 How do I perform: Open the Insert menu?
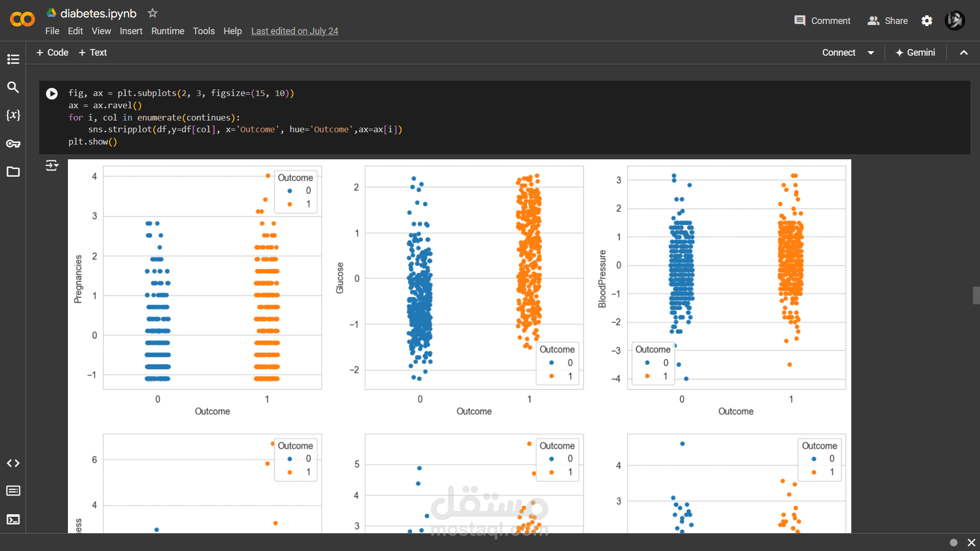pos(131,31)
